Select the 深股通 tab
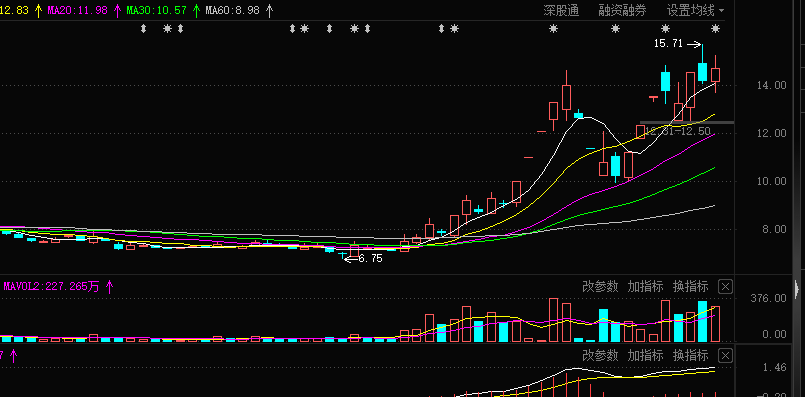805x397 pixels. (x=561, y=10)
